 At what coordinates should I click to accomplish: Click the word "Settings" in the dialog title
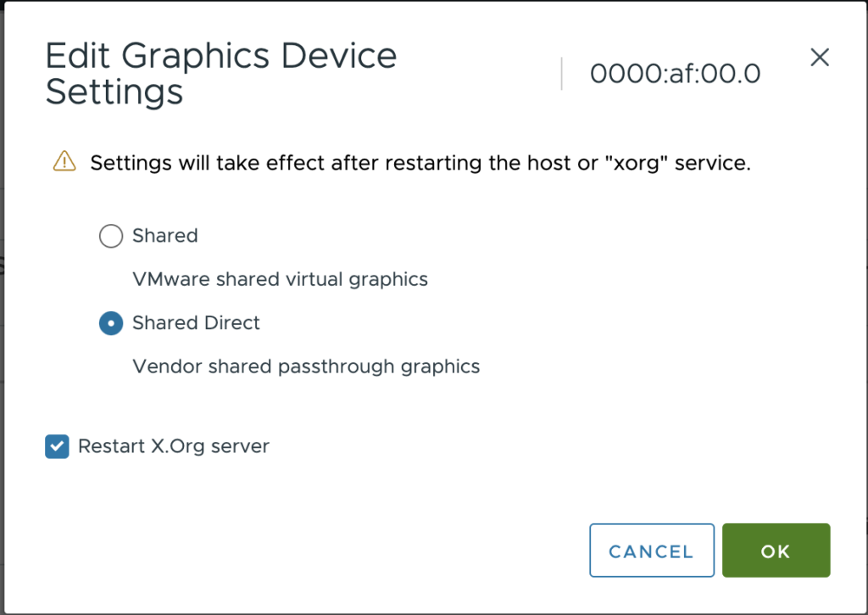[x=114, y=92]
